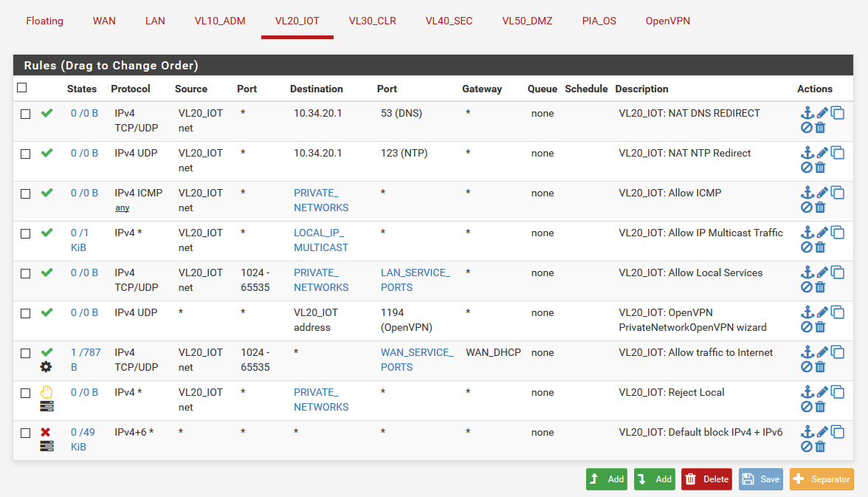Open advanced gear icon on Internet rule

(x=46, y=367)
